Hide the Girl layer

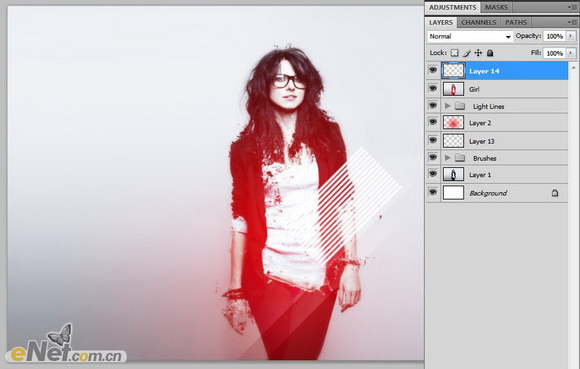[x=433, y=88]
